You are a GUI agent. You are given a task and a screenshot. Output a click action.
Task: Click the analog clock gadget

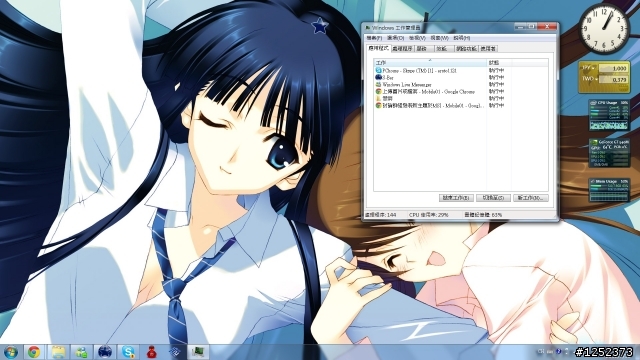(x=604, y=29)
